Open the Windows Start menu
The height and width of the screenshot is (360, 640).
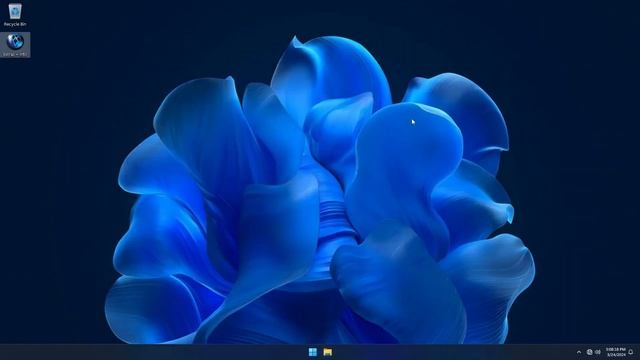click(313, 352)
